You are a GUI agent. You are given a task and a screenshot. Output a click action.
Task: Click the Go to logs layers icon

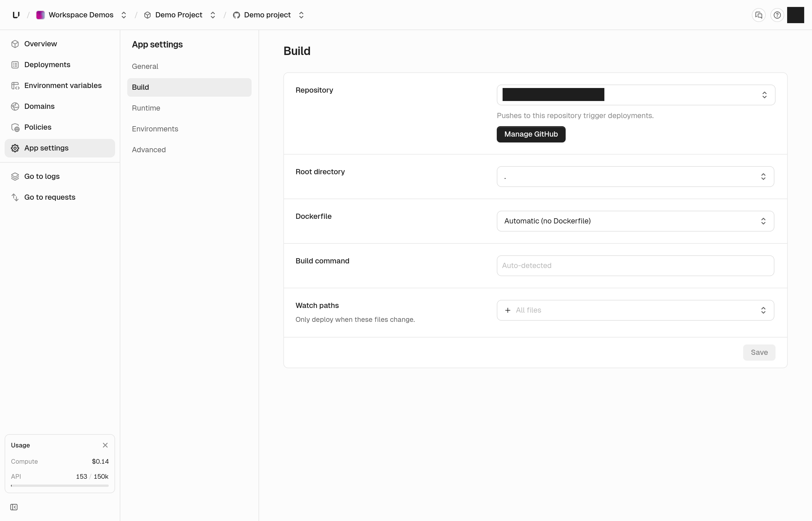point(15,176)
